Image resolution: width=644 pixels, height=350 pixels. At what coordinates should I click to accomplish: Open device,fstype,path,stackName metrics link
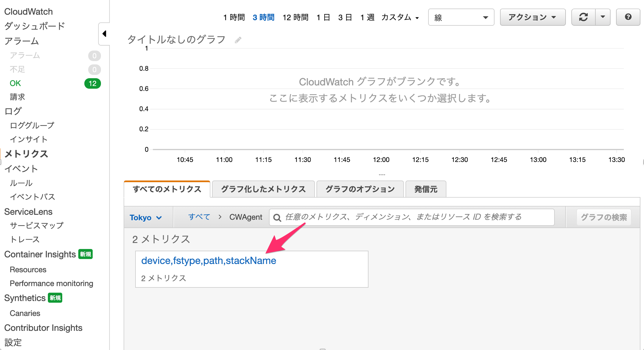point(209,261)
